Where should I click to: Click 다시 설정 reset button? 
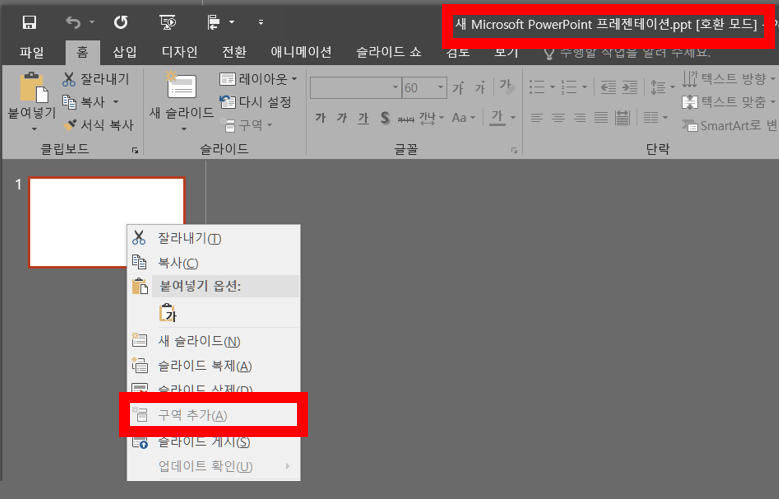pos(255,102)
